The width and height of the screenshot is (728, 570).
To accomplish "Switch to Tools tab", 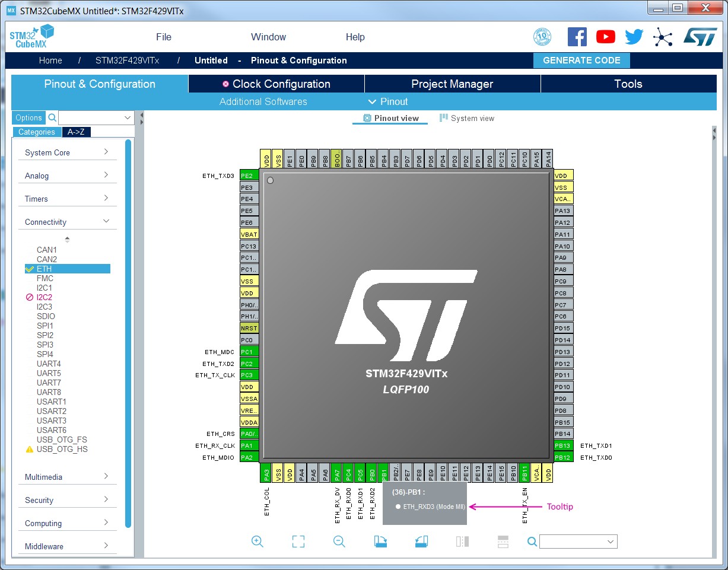I will [628, 84].
